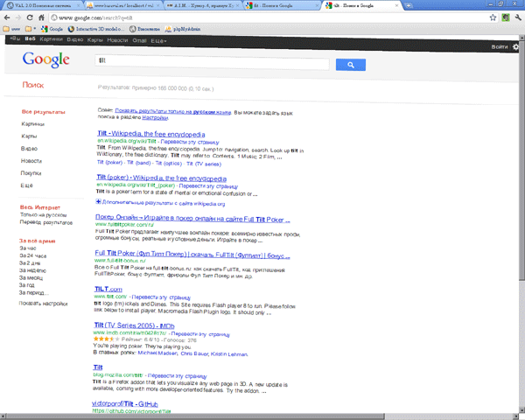Click the Google logo
The image size is (525, 420).
[x=45, y=59]
